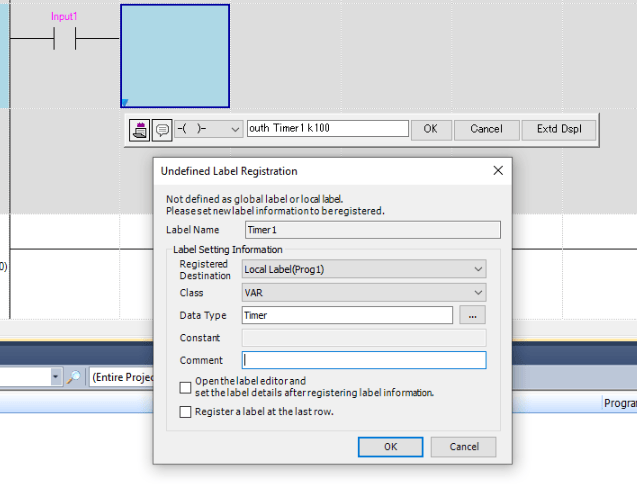Image resolution: width=637 pixels, height=502 pixels.
Task: Cancel the Undefined Label Registration dialog
Action: click(464, 447)
